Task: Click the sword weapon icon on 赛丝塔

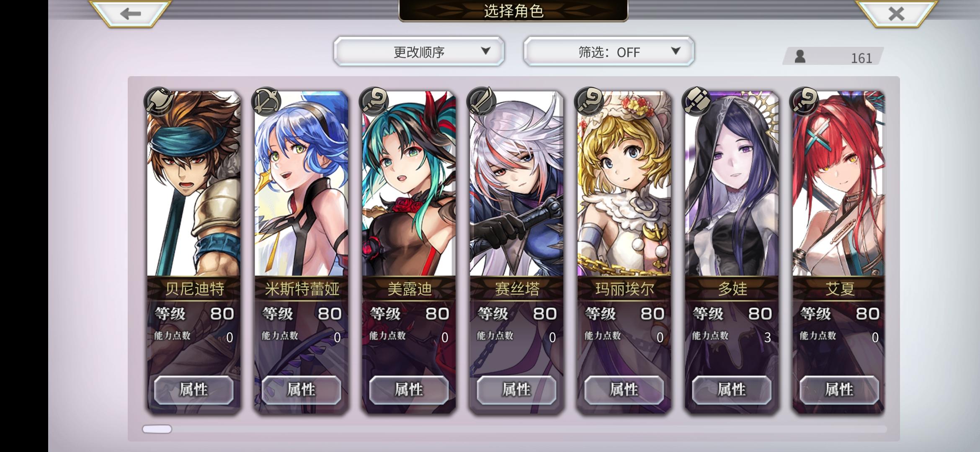Action: [481, 102]
